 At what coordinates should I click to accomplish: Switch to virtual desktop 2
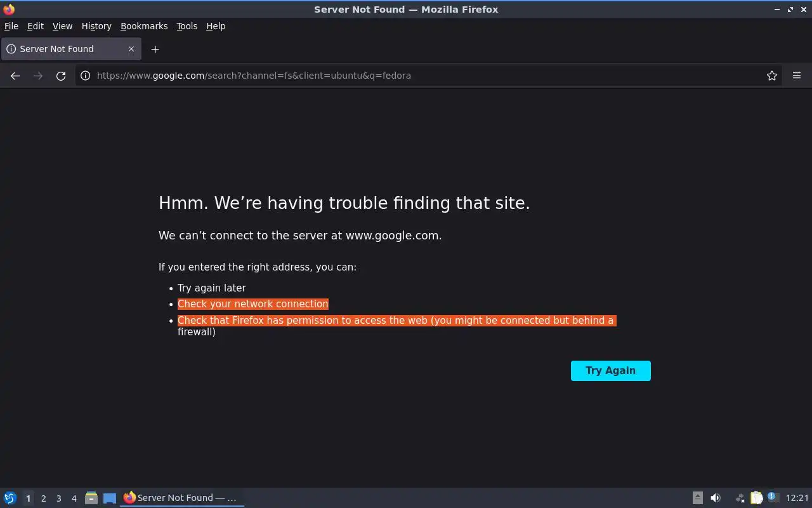pos(43,498)
